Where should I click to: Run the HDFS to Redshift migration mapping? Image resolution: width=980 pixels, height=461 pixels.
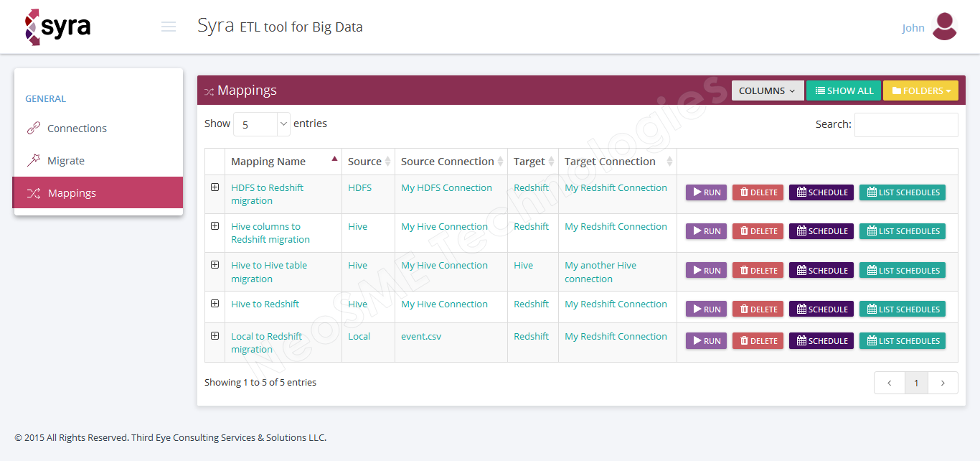click(706, 192)
